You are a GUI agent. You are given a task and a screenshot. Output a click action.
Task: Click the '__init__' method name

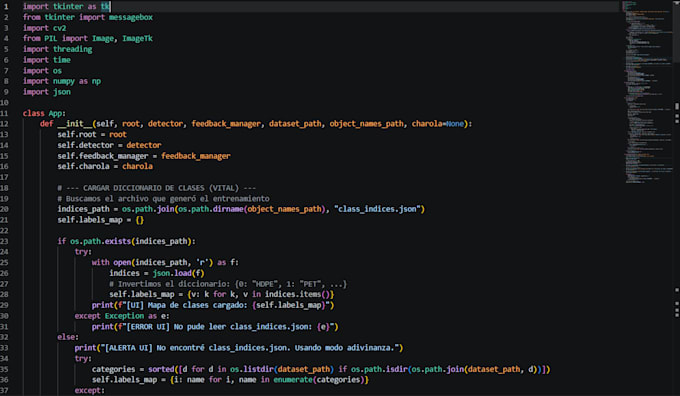coord(75,124)
